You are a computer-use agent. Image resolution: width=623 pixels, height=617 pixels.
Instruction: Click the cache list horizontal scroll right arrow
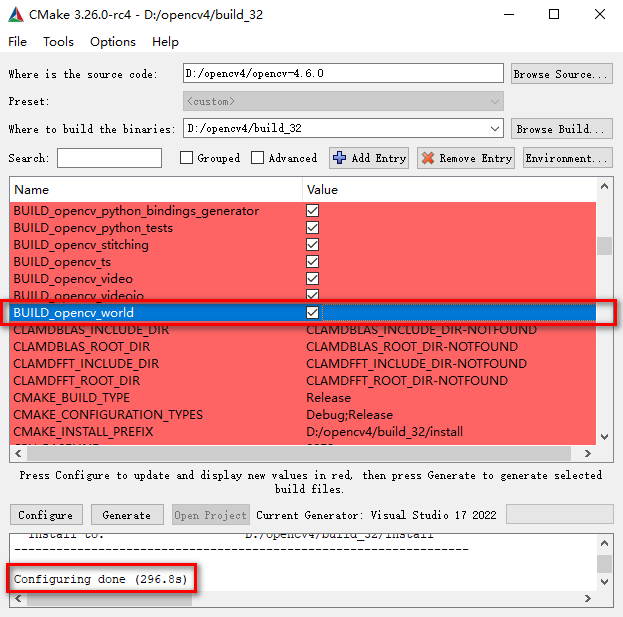pyautogui.click(x=588, y=453)
